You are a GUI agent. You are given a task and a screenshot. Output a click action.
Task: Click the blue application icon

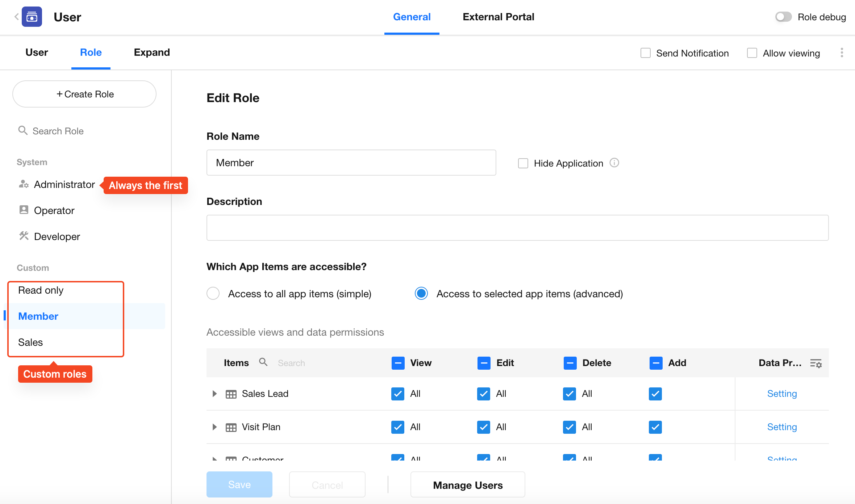point(32,17)
